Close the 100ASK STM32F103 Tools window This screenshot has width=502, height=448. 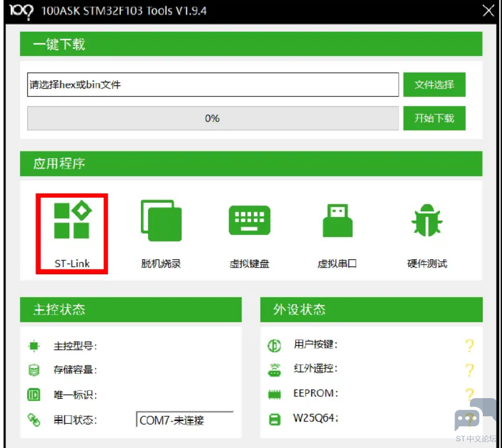click(x=488, y=11)
